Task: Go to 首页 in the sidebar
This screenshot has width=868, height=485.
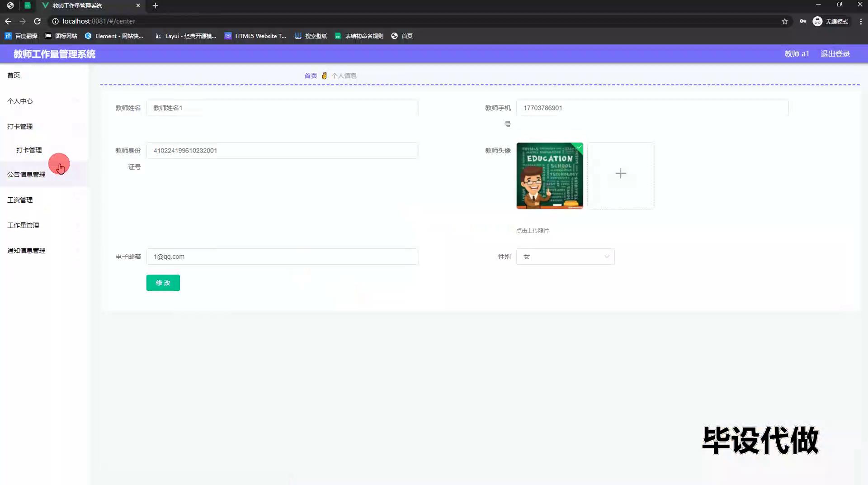Action: point(14,75)
